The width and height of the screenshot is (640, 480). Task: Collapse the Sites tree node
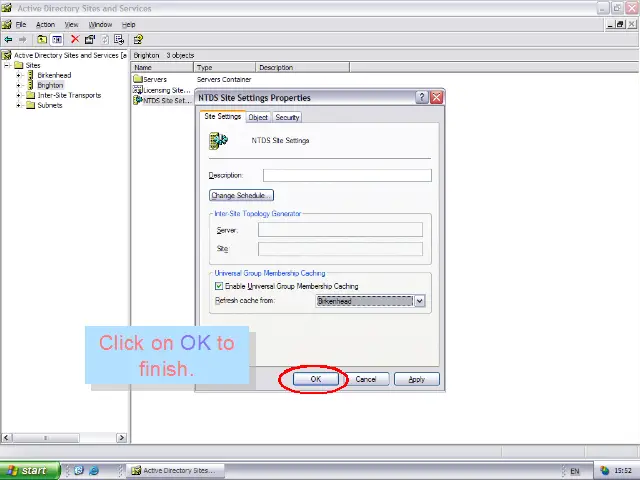(x=7, y=65)
